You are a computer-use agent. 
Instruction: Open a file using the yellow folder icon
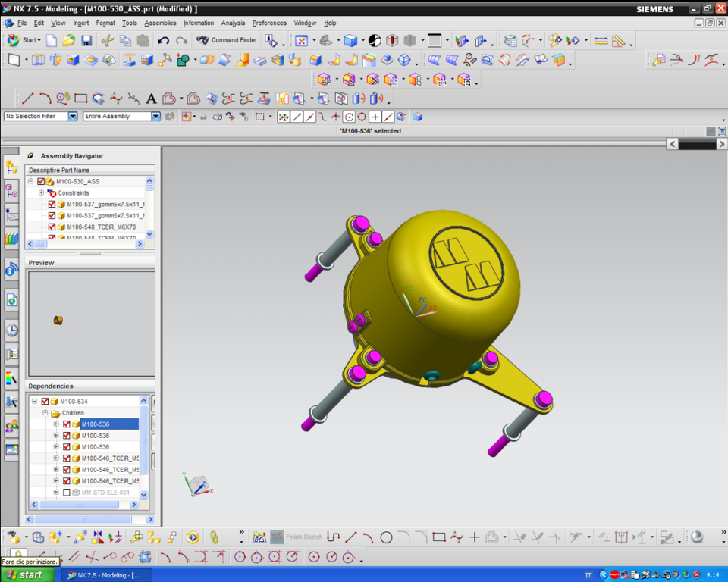click(69, 41)
